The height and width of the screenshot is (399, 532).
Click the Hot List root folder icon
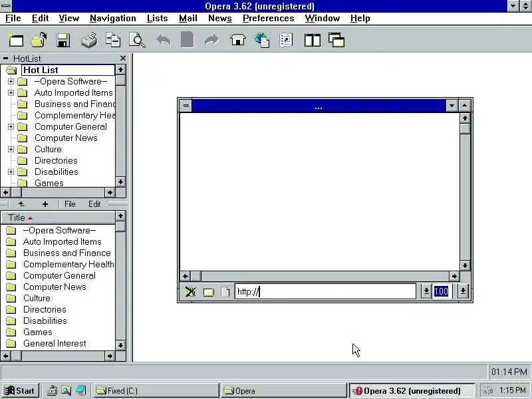coord(11,70)
